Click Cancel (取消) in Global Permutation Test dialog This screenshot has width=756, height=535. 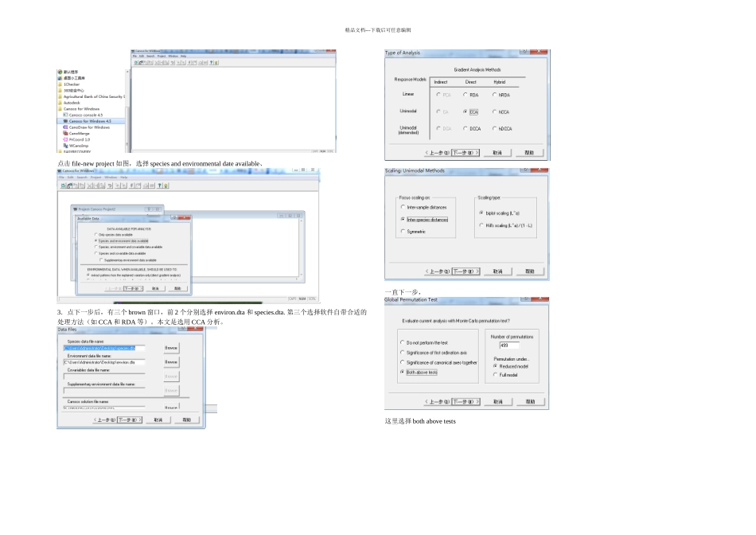(x=497, y=401)
